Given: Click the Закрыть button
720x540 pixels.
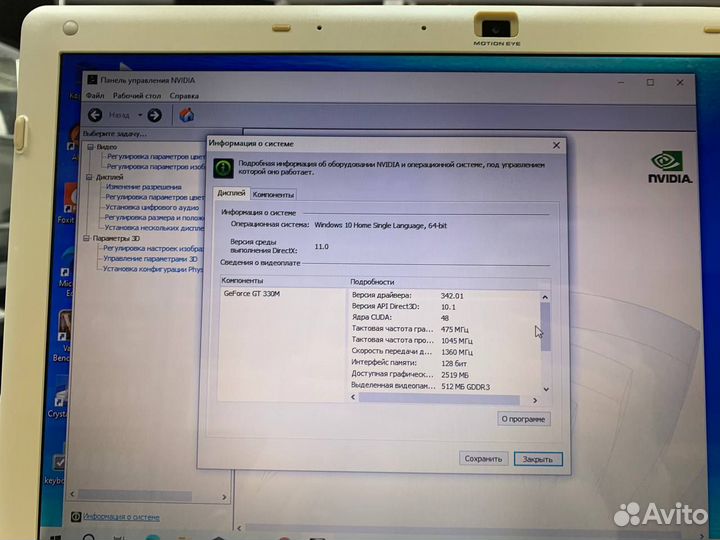Looking at the screenshot, I should tap(538, 459).
